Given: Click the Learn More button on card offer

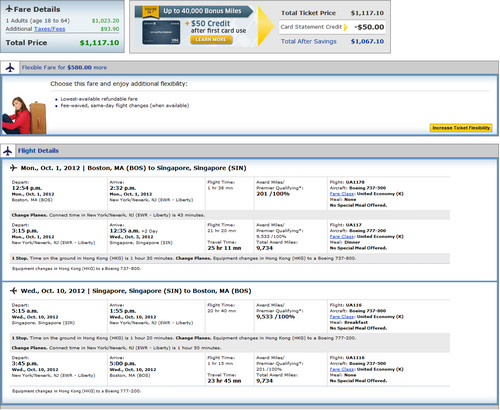Looking at the screenshot, I should click(211, 40).
